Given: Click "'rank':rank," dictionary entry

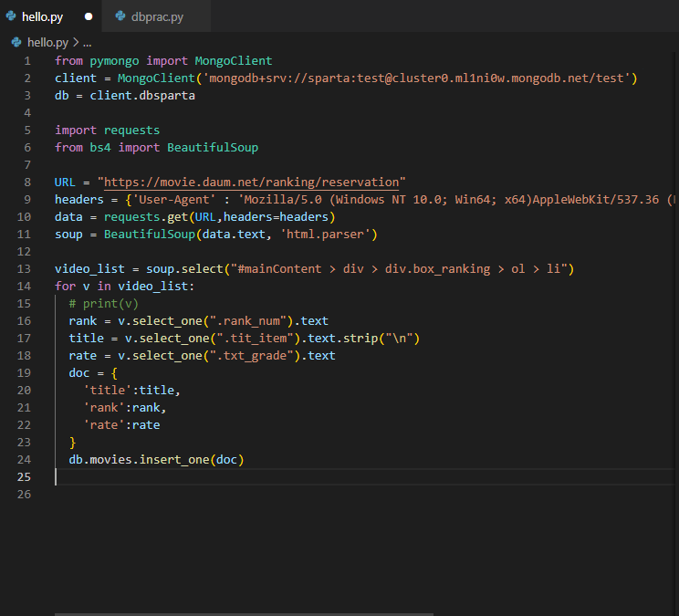Looking at the screenshot, I should point(125,407).
